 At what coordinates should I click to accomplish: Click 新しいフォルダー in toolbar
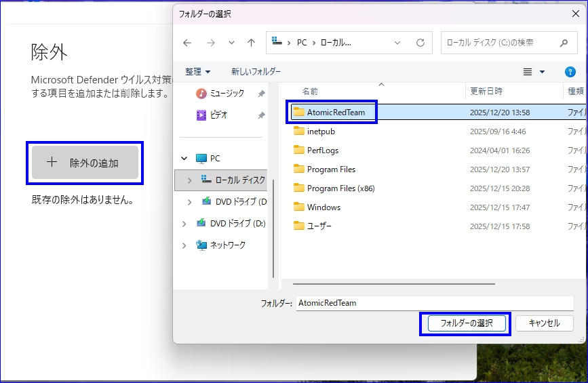click(x=256, y=72)
